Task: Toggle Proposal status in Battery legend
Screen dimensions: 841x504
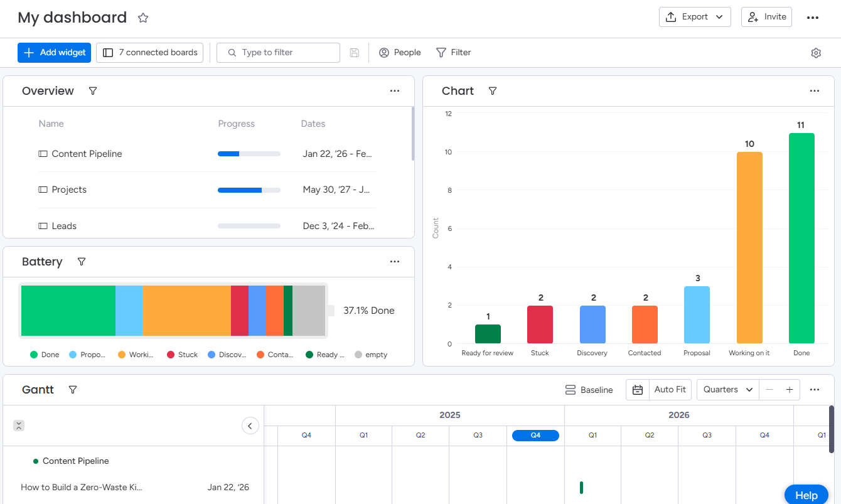Action: (87, 355)
